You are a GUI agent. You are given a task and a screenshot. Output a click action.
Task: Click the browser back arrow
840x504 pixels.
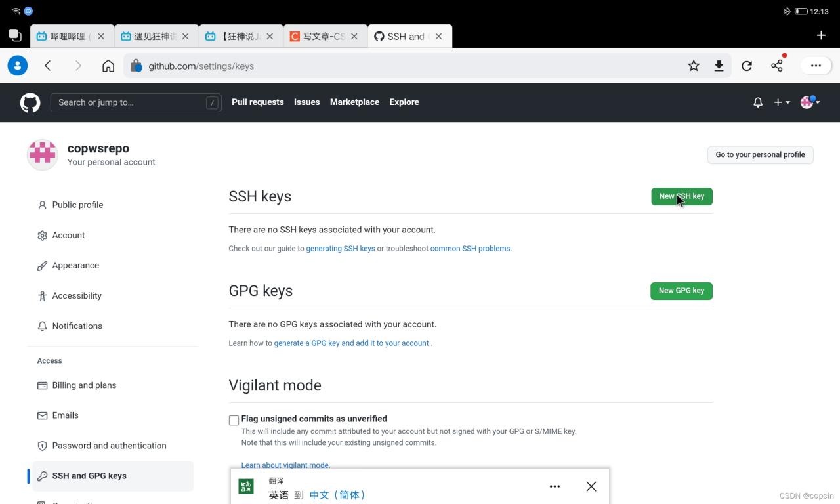(x=48, y=66)
